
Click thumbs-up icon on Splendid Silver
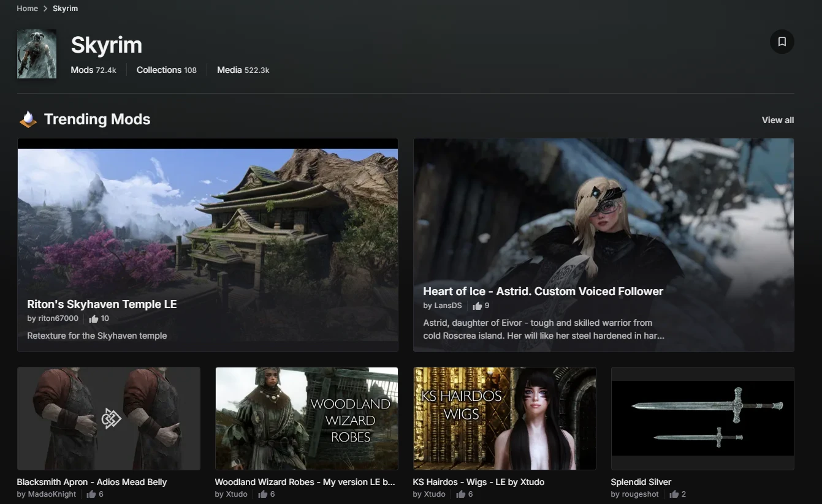pyautogui.click(x=674, y=494)
